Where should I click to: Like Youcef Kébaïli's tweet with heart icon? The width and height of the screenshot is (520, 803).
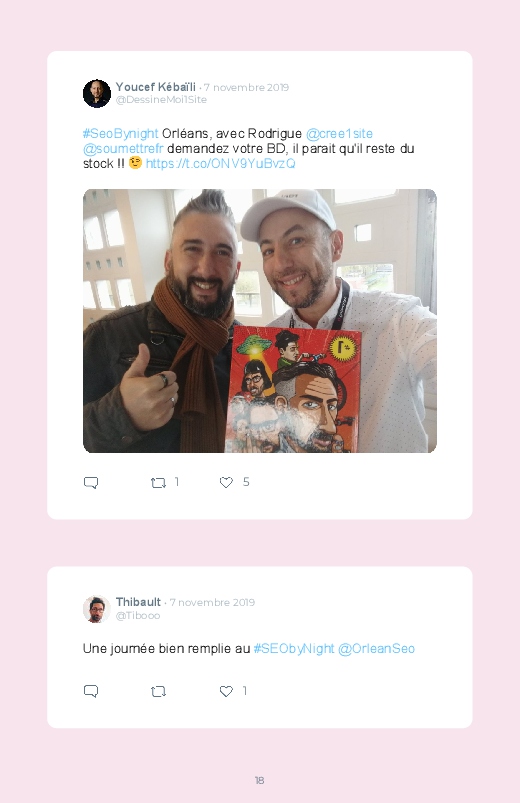(226, 482)
